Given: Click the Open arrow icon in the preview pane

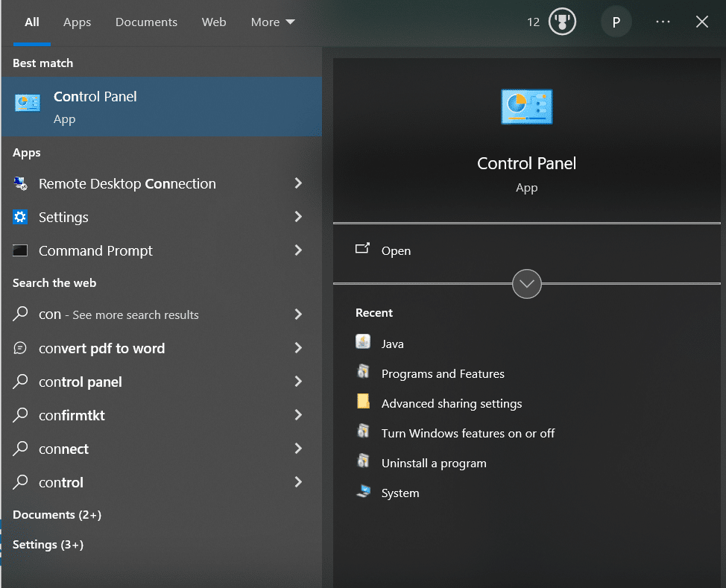Looking at the screenshot, I should 362,248.
